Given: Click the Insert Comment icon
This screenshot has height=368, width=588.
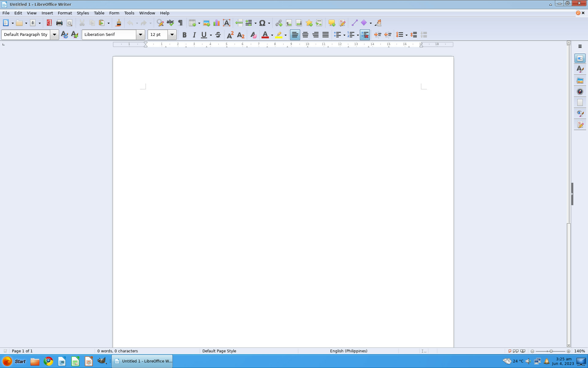Looking at the screenshot, I should 331,23.
